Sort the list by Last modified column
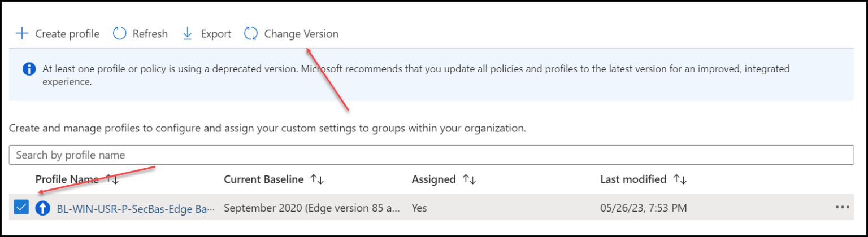The height and width of the screenshot is (237, 868). click(x=680, y=179)
